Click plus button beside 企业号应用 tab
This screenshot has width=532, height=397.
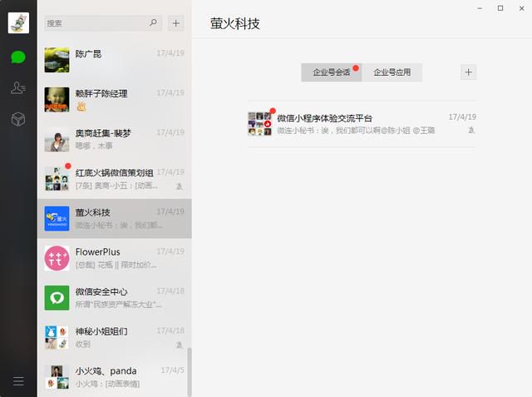click(x=469, y=72)
